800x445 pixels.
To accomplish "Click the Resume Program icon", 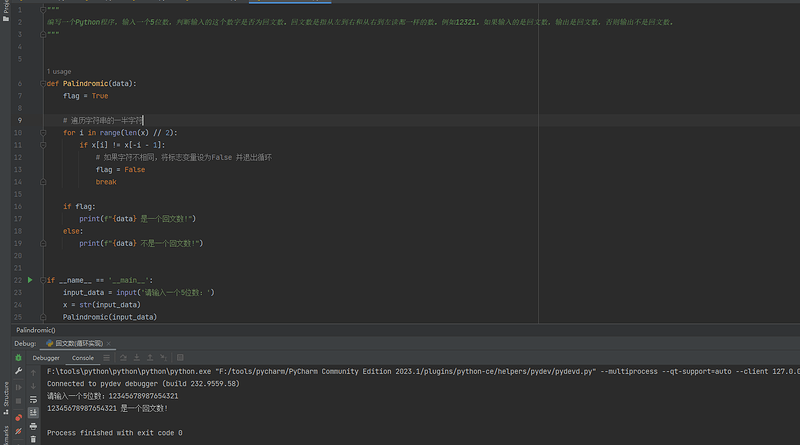I will pyautogui.click(x=18, y=387).
